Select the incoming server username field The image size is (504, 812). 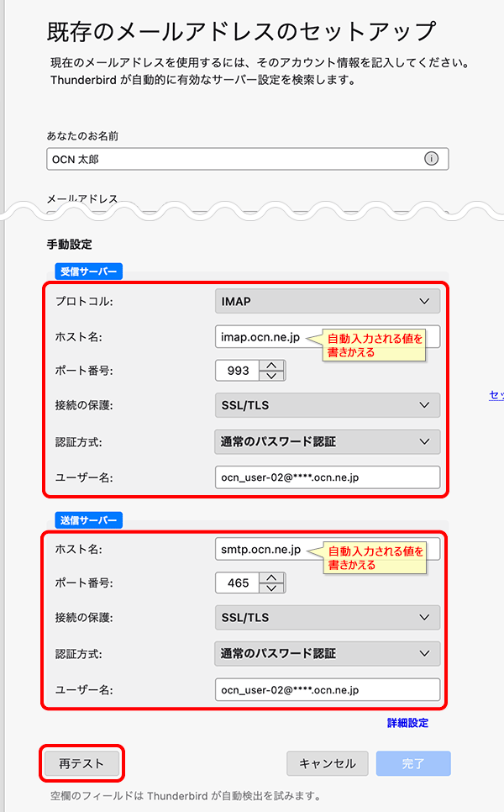(328, 477)
